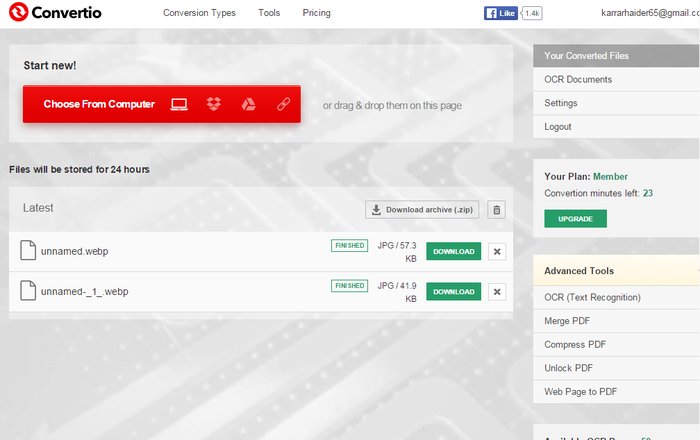Click the JPG / 57.3 KB size text

pos(397,252)
